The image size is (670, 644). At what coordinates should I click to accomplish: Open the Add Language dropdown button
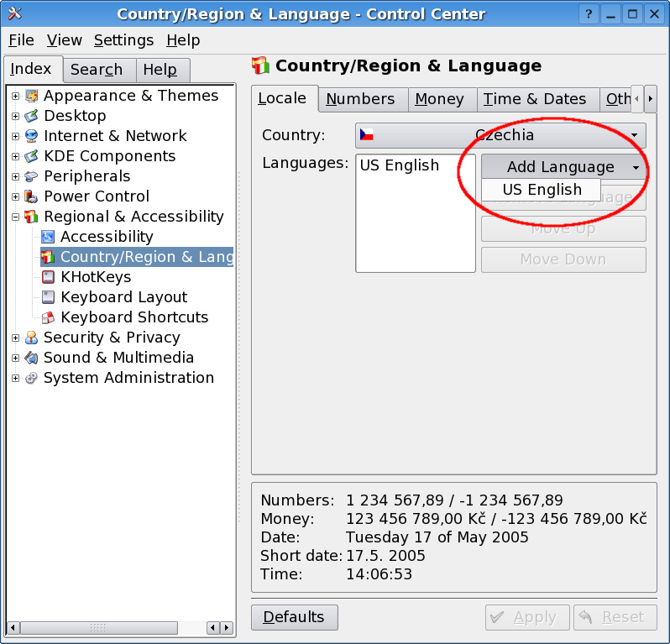click(x=563, y=166)
